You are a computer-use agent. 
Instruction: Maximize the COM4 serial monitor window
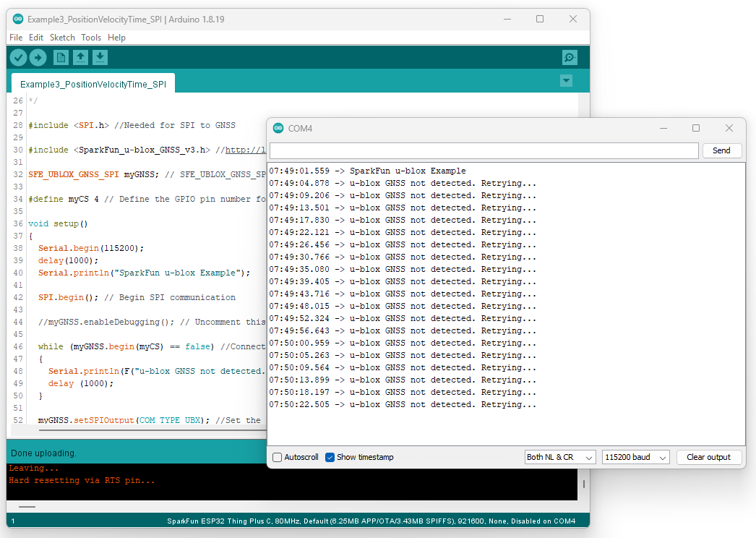point(696,128)
